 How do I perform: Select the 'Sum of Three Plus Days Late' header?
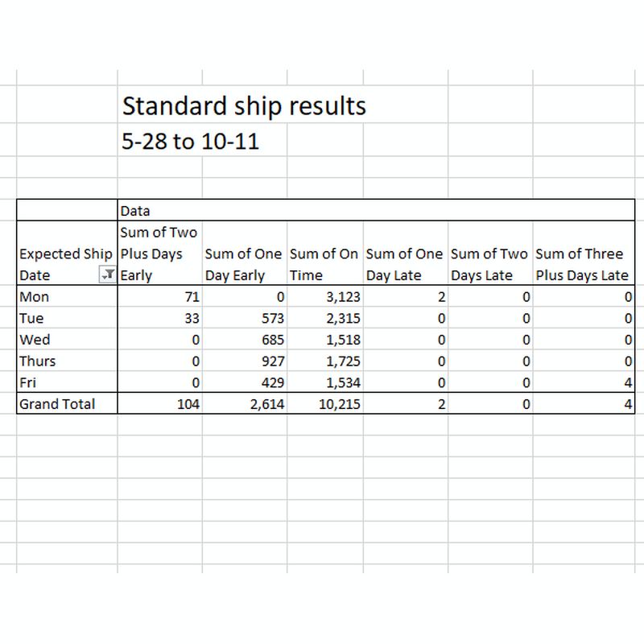coord(584,264)
